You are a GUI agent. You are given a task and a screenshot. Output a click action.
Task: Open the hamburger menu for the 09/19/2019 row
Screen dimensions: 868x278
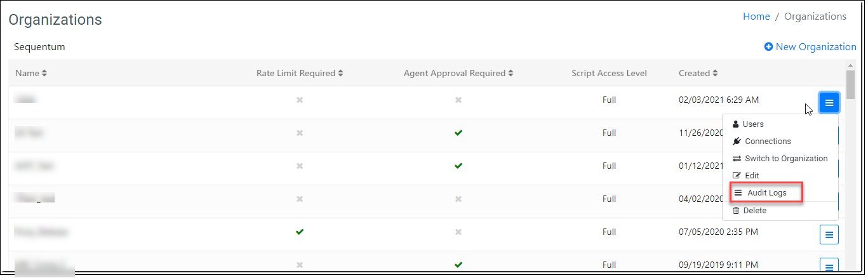pyautogui.click(x=829, y=265)
